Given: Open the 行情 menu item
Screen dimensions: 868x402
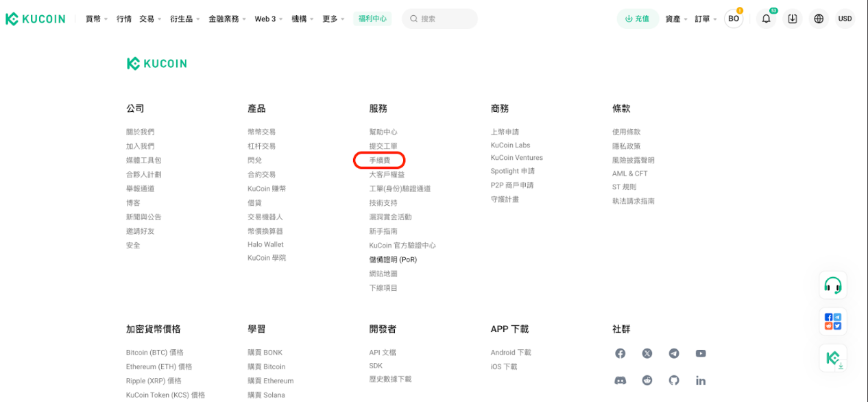Looking at the screenshot, I should coord(124,19).
